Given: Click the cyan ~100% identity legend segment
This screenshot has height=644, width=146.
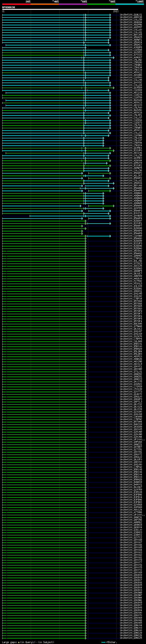Looking at the screenshot, I should 130,4.
